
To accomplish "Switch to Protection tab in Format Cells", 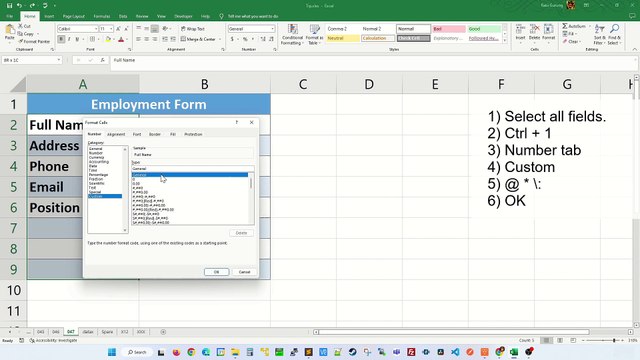I will tap(193, 134).
